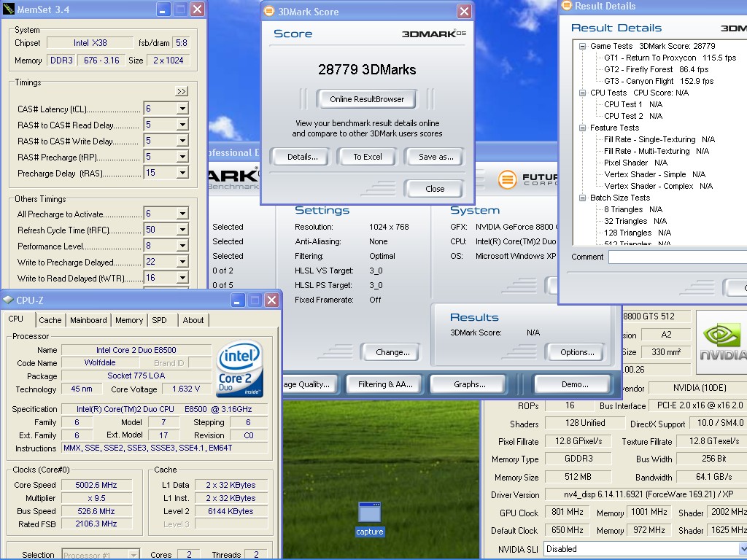
Task: Open Write to Read Delayed (tWTR) dropdown
Action: [x=182, y=278]
